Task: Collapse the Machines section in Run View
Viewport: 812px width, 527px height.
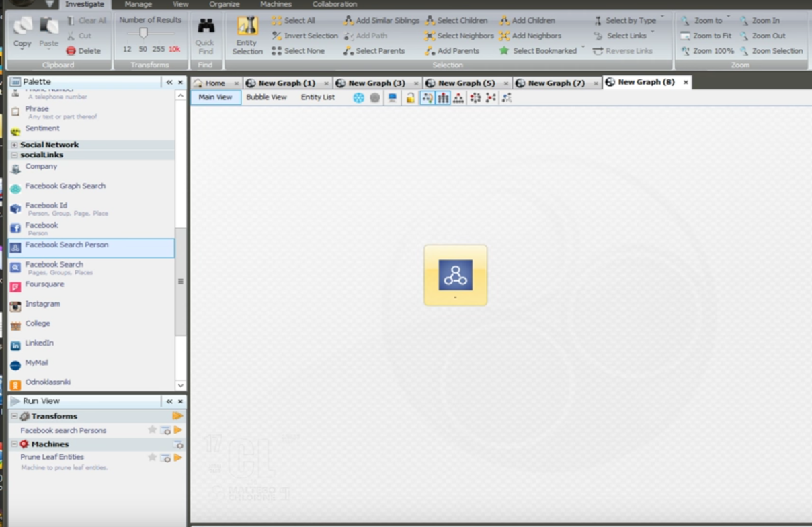Action: pos(15,444)
